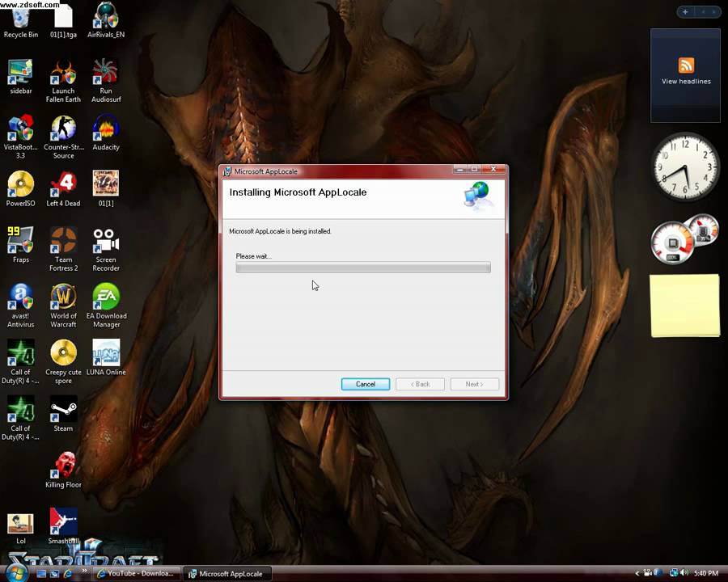Select the 01[1].tga file icon
This screenshot has height=582, width=728.
click(63, 21)
